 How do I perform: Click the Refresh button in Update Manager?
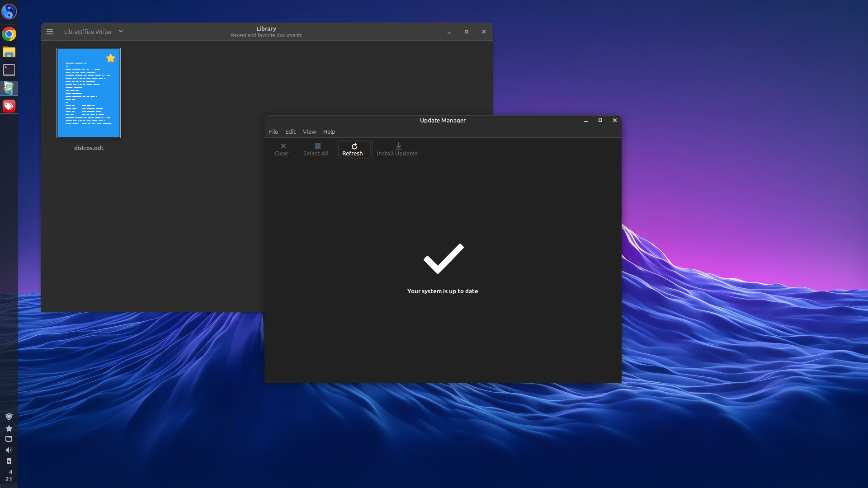[x=354, y=150]
